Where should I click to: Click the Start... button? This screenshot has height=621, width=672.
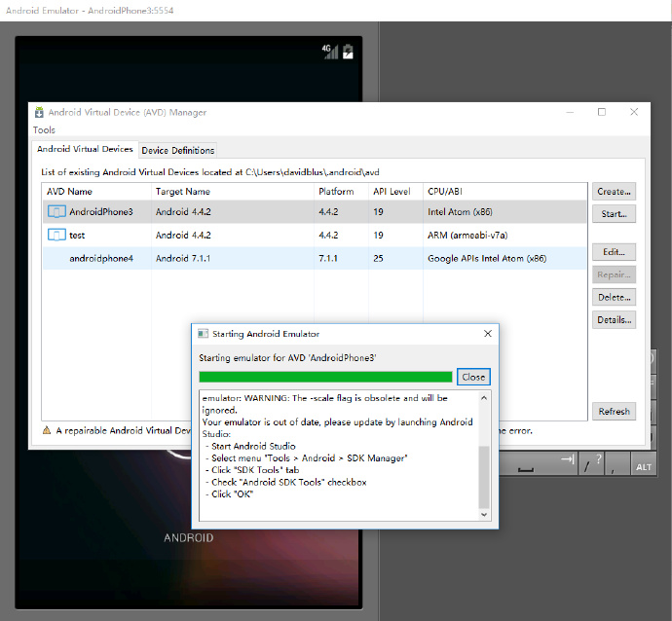(x=614, y=214)
